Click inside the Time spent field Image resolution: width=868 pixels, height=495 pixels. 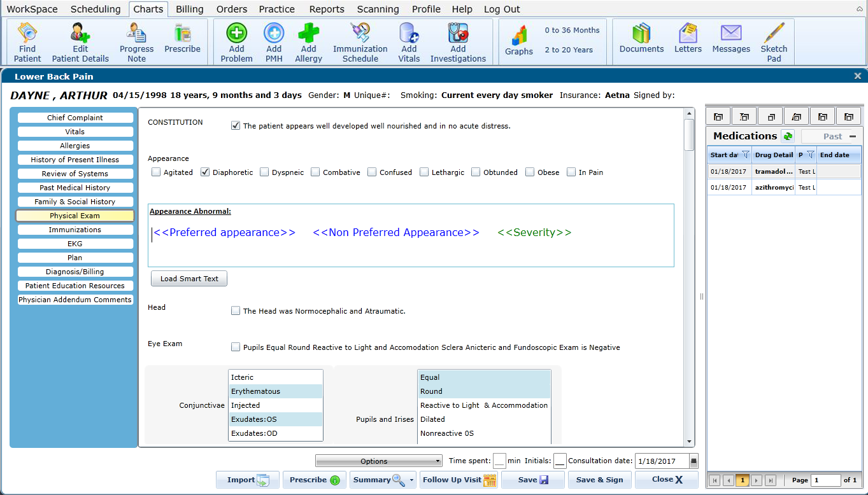(499, 460)
